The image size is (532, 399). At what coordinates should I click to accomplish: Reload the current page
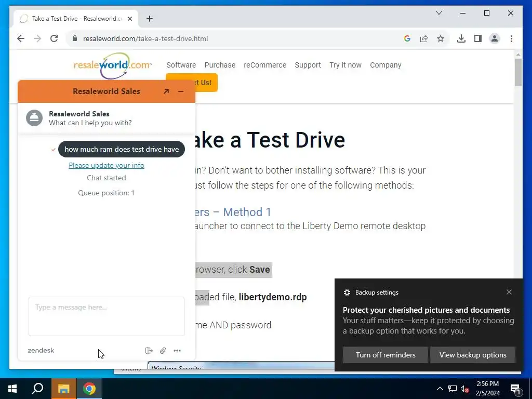click(54, 38)
